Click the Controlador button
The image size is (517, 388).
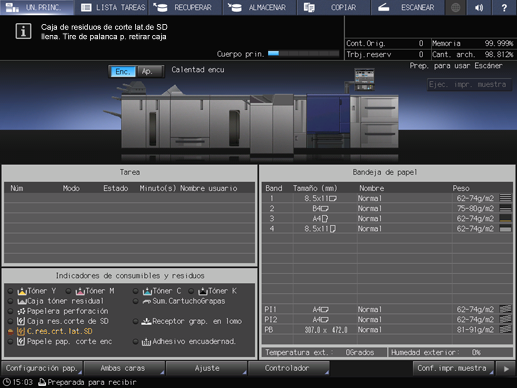click(x=289, y=368)
